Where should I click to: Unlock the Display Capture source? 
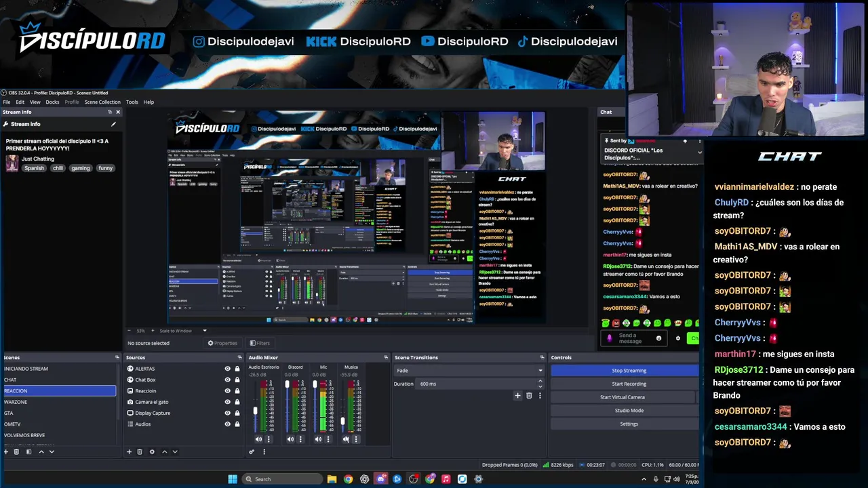[237, 413]
